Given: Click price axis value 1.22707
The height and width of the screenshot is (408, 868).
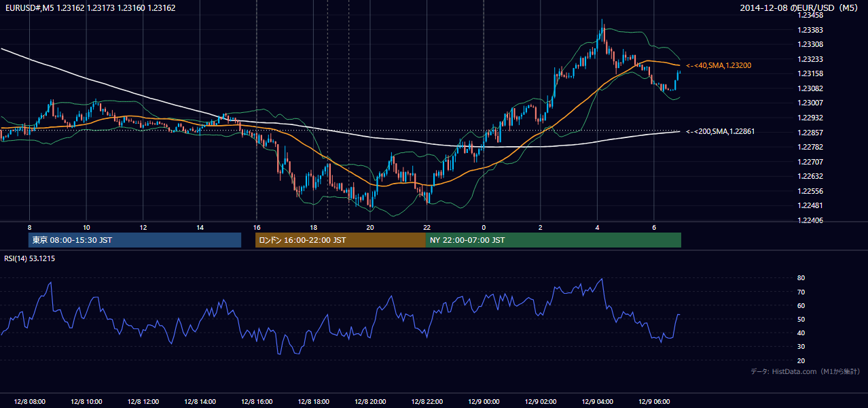Looking at the screenshot, I should (x=810, y=162).
